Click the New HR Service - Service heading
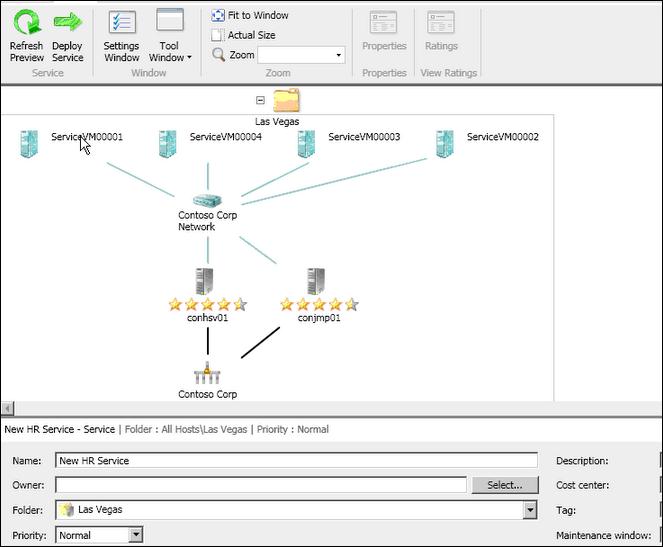Screen dimensions: 663x547 coord(60,429)
